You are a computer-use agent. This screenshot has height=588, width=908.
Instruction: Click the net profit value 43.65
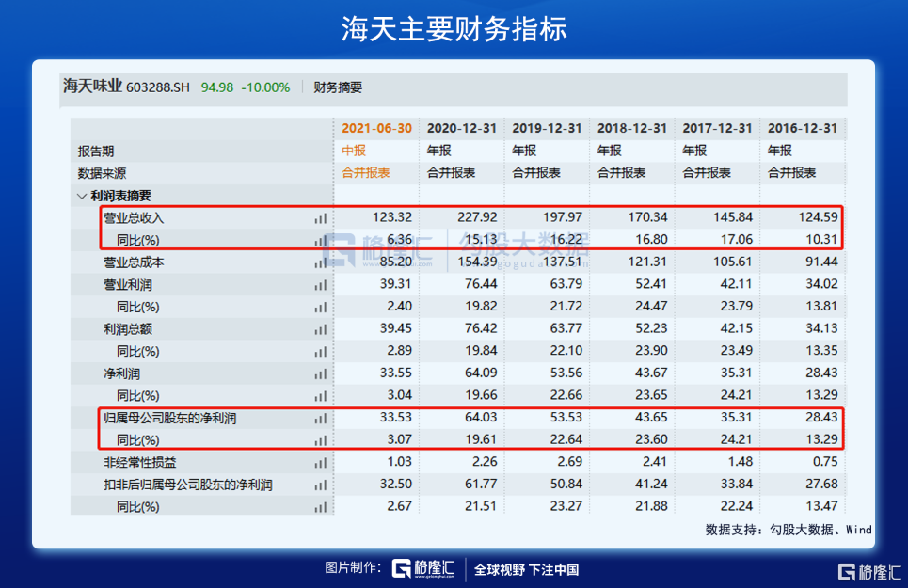(x=651, y=418)
